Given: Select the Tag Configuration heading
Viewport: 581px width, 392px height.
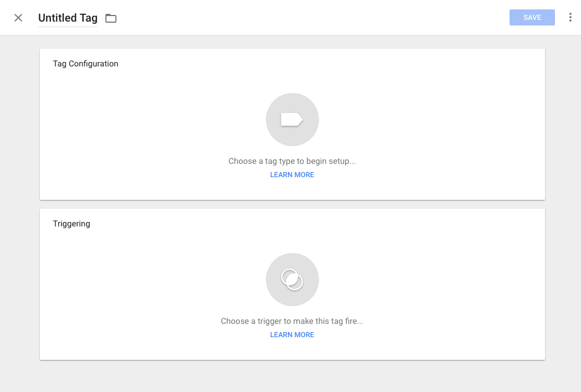Looking at the screenshot, I should click(x=85, y=64).
